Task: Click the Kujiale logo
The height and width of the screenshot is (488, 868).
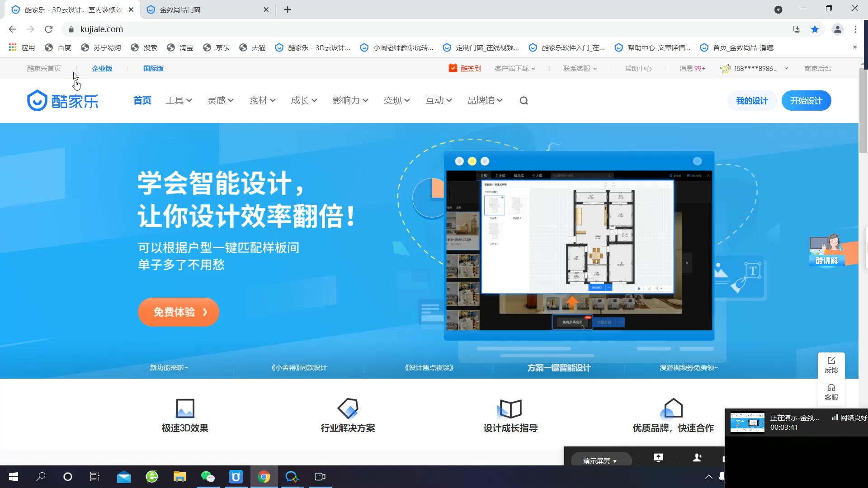Action: pos(62,101)
